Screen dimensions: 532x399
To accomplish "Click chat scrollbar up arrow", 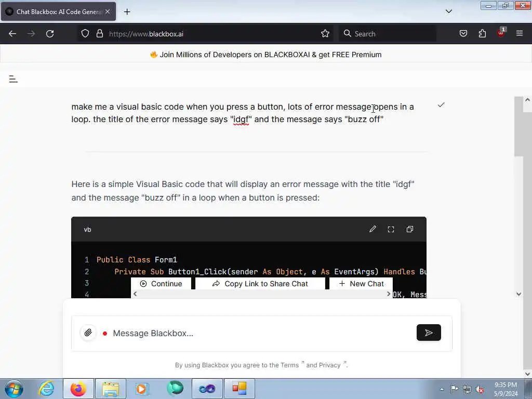I will (x=527, y=100).
